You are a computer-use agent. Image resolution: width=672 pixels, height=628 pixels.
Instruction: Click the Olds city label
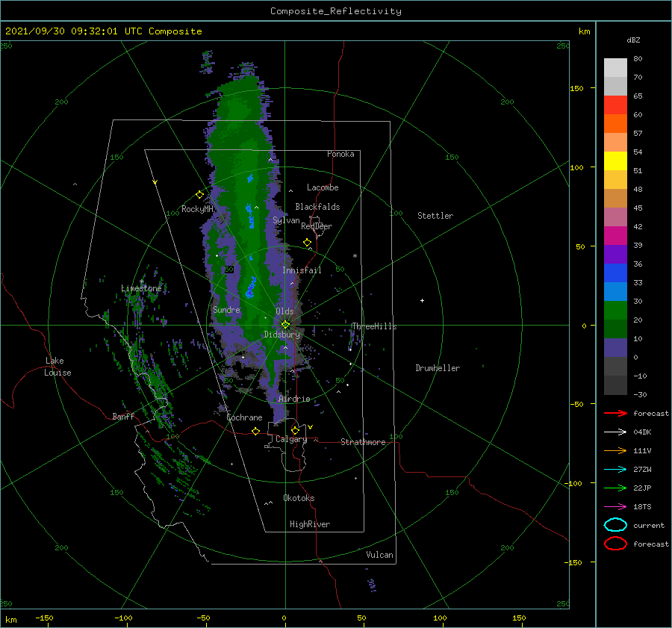(x=284, y=311)
